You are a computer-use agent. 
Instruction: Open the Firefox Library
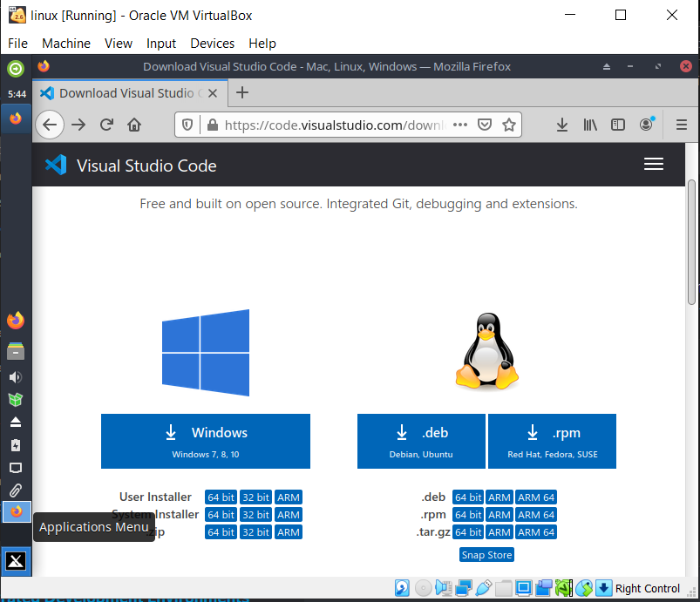coord(589,125)
